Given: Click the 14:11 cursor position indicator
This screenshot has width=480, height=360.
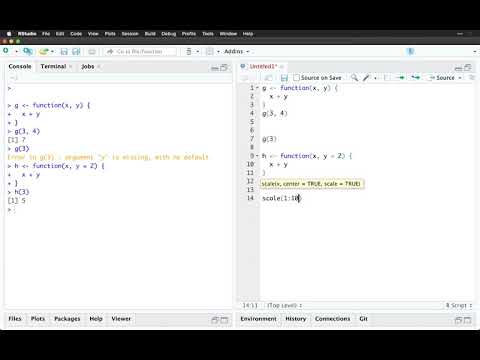Looking at the screenshot, I should pos(250,305).
